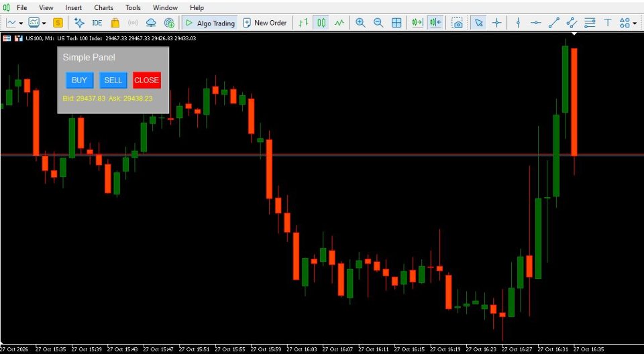Image resolution: width=644 pixels, height=354 pixels.
Task: Open the View menu
Action: tap(46, 7)
